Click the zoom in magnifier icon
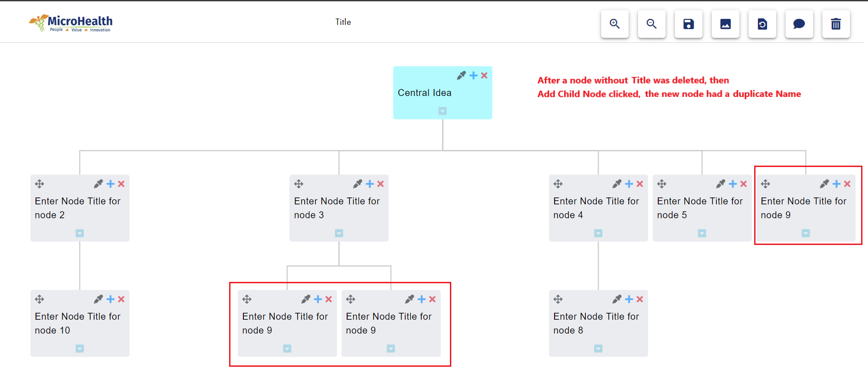 614,24
